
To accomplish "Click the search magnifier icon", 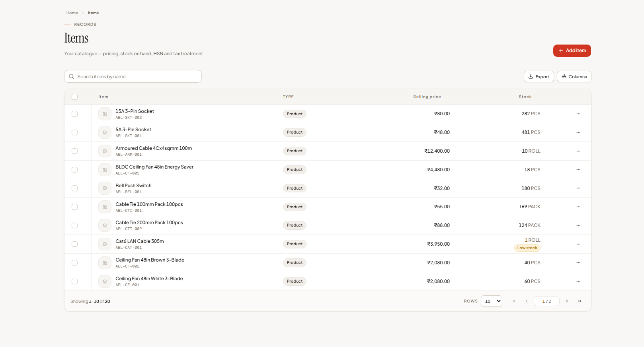I will point(71,76).
